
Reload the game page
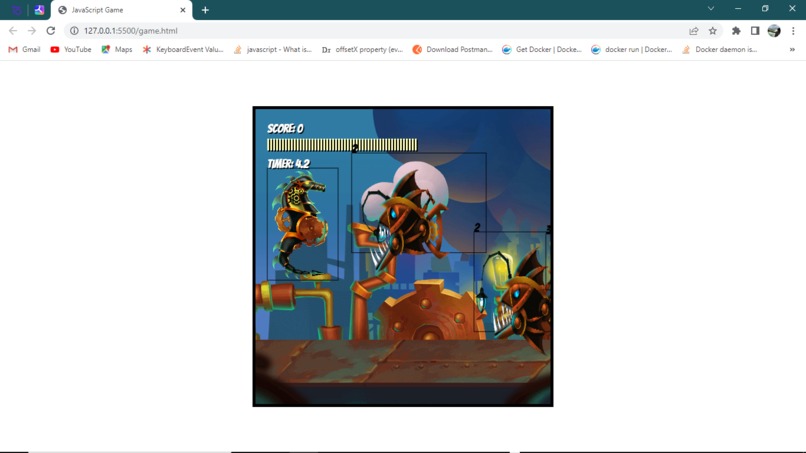[x=50, y=31]
